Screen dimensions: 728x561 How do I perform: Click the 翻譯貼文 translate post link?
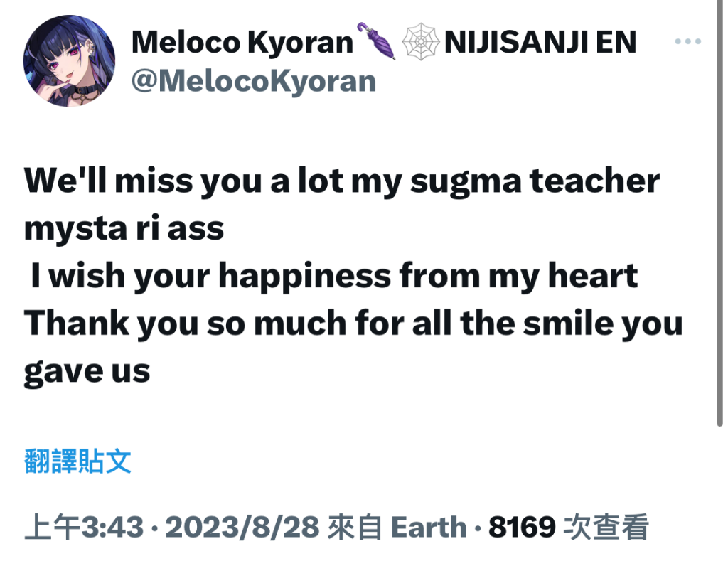(77, 461)
